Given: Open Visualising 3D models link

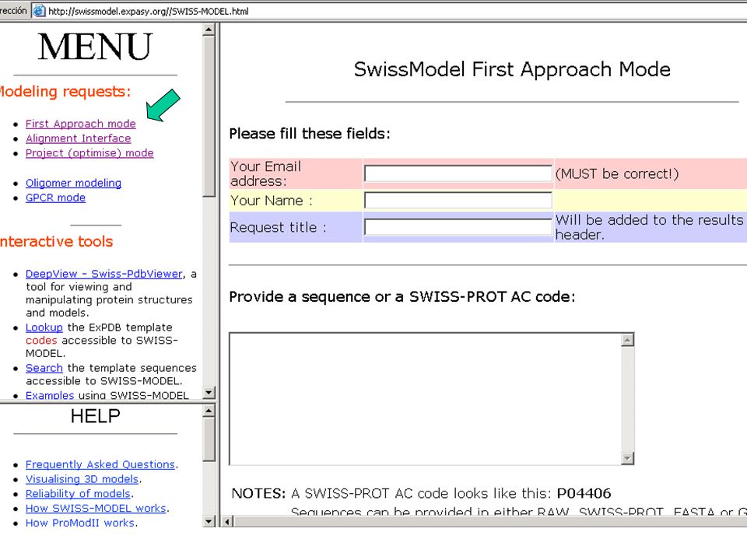Looking at the screenshot, I should (82, 479).
